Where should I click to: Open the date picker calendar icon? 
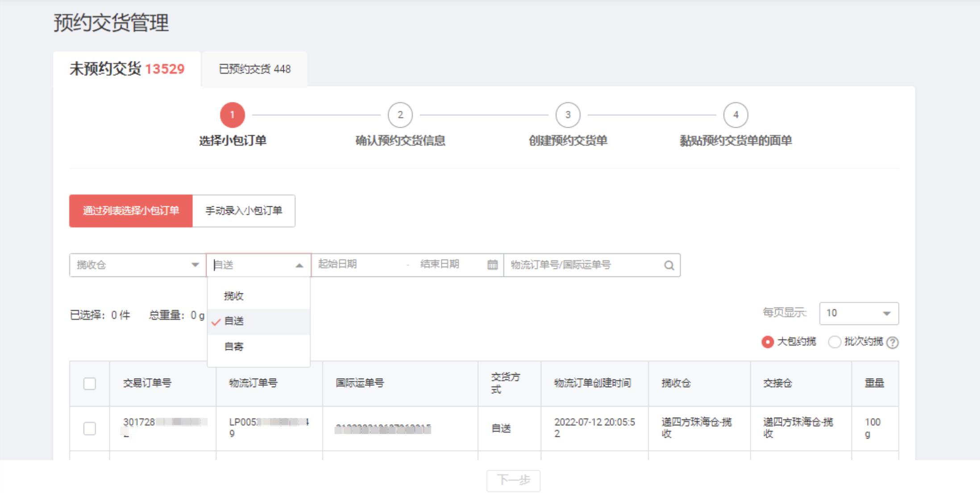(492, 265)
